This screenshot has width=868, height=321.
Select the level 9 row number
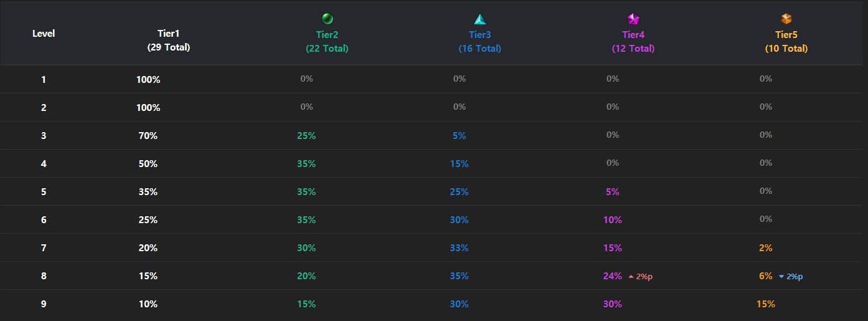44,304
